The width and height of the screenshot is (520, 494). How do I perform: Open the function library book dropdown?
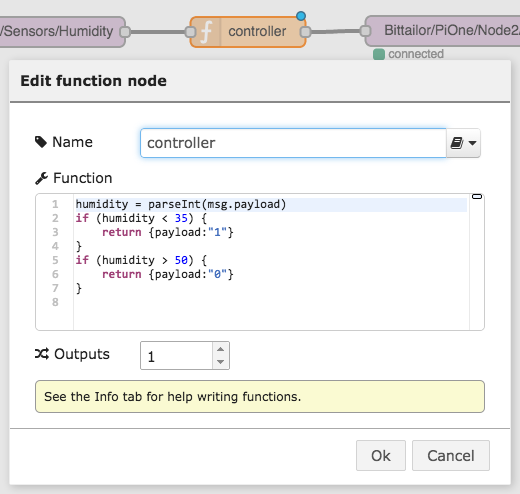463,143
